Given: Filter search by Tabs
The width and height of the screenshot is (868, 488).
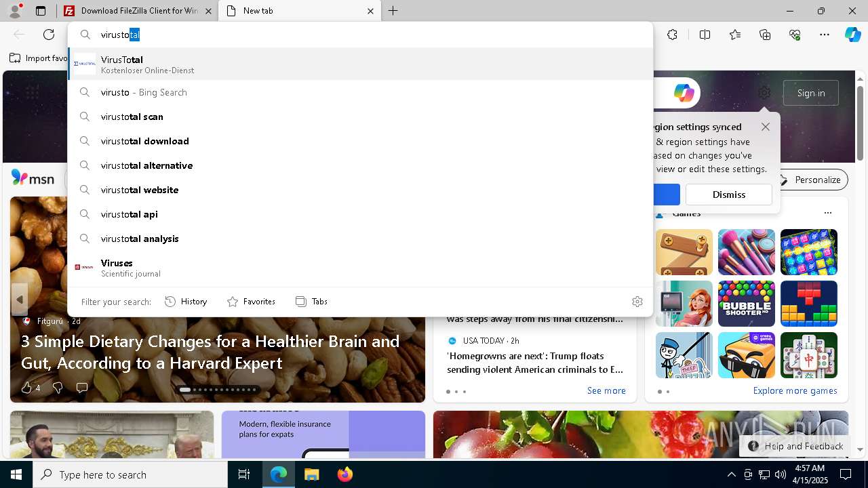Looking at the screenshot, I should pyautogui.click(x=311, y=302).
